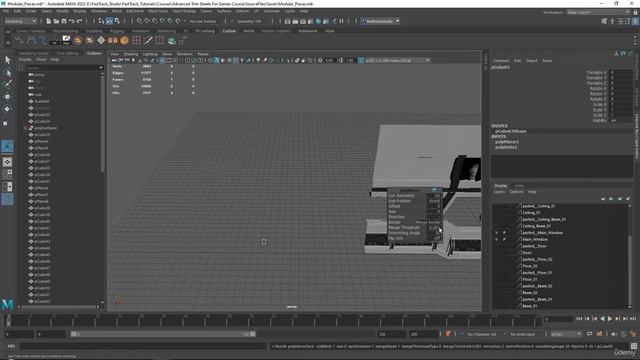640x360 pixels.
Task: Click the time slider current frame handle
Action: (8, 320)
